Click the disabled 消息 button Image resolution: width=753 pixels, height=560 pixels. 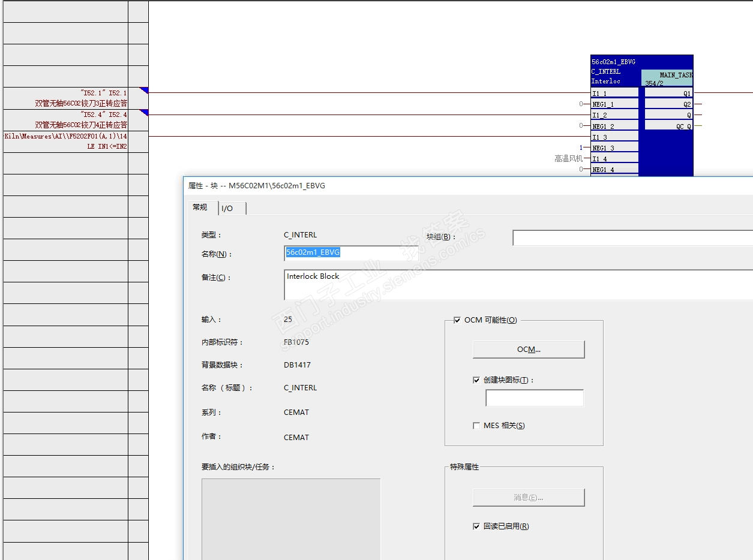(x=529, y=498)
